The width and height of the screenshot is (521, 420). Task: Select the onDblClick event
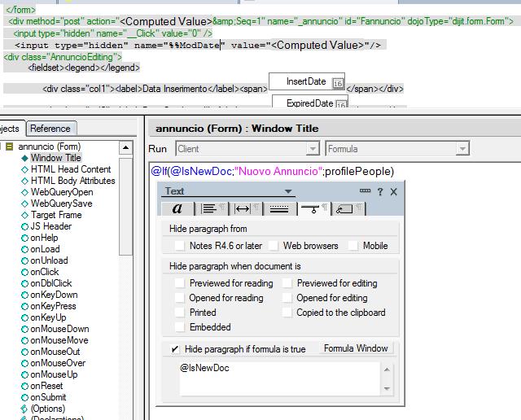(x=51, y=283)
